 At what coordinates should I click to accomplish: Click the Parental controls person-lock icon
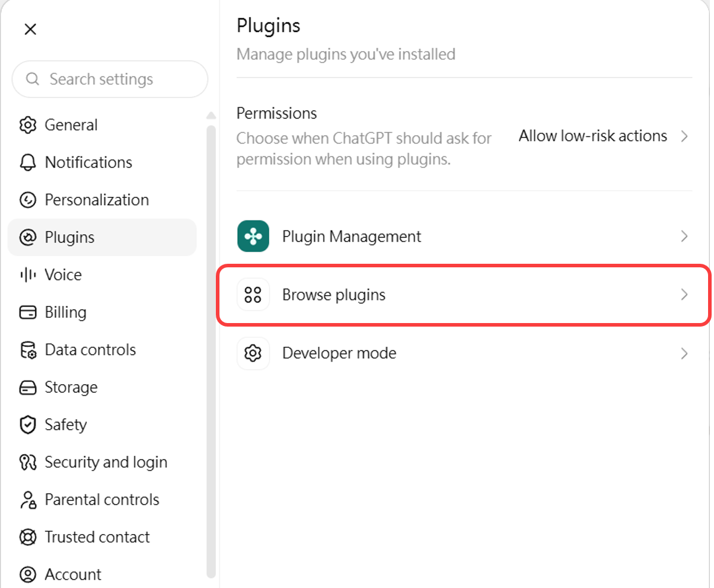[27, 500]
